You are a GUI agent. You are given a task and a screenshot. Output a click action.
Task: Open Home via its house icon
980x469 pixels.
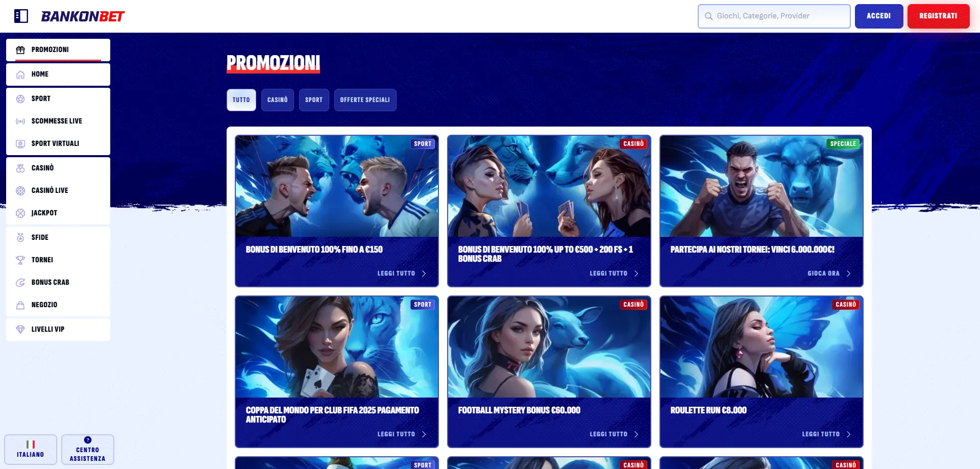pyautogui.click(x=20, y=75)
